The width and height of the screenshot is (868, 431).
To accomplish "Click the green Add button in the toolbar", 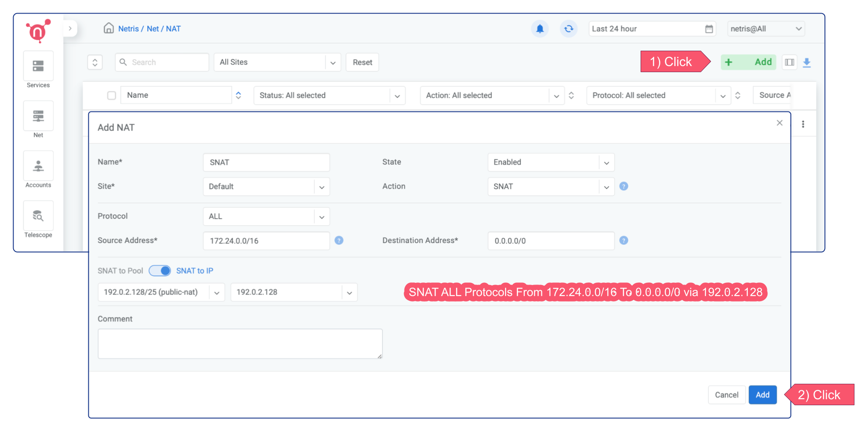I will pyautogui.click(x=748, y=62).
